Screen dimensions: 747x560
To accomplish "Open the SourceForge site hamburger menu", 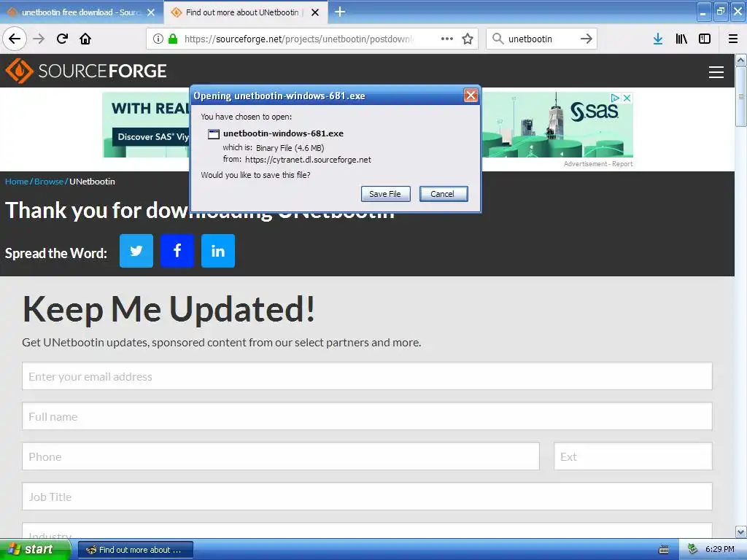I will 716,72.
